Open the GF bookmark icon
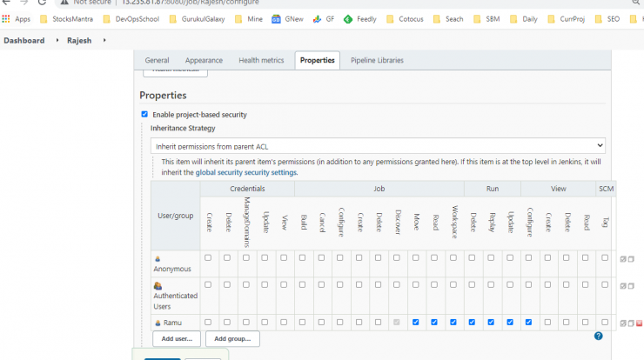The width and height of the screenshot is (644, 360). point(317,19)
